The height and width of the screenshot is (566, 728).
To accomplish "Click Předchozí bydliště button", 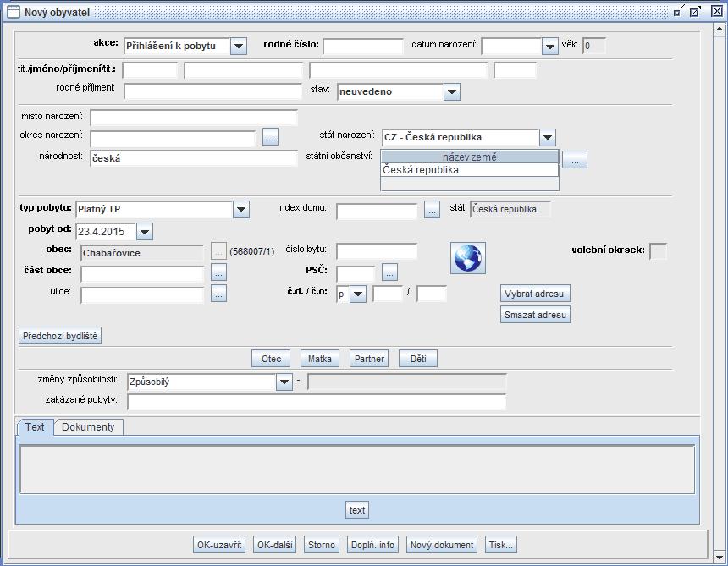I will 60,336.
